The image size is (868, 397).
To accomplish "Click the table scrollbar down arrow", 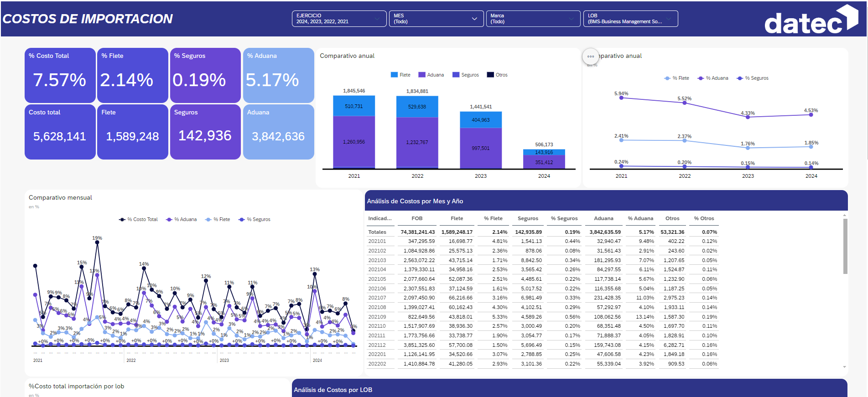I will click(845, 367).
